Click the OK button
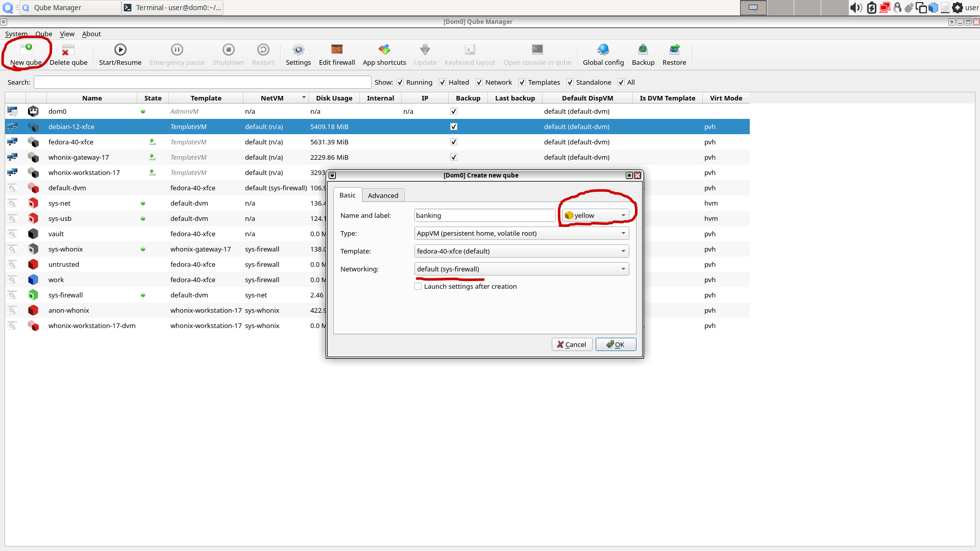This screenshot has width=980, height=551. [x=616, y=344]
